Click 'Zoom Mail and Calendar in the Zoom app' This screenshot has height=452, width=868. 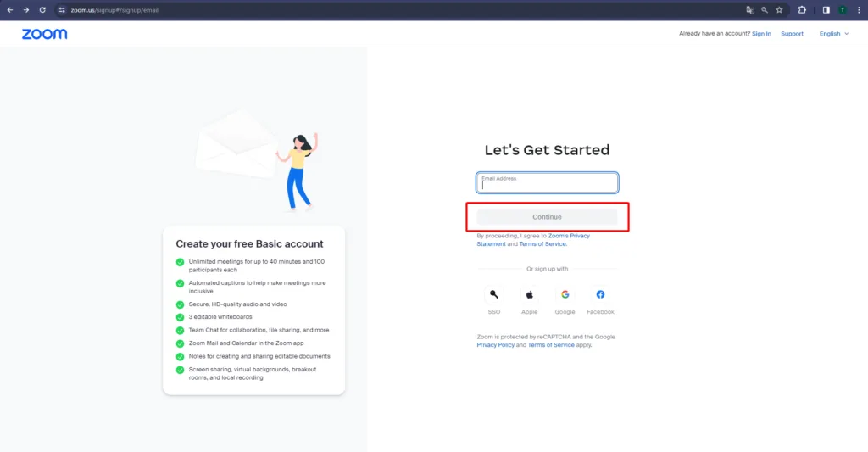click(247, 343)
